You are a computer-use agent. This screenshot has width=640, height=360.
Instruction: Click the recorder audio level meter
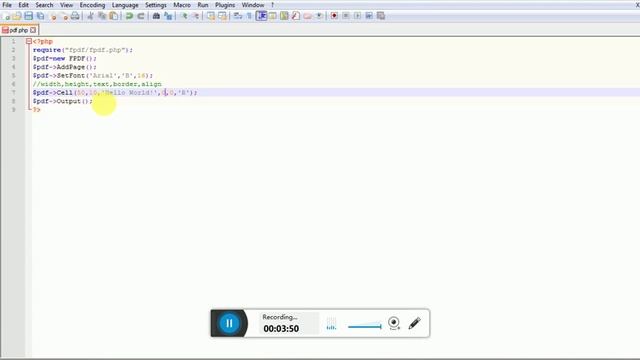coord(331,324)
